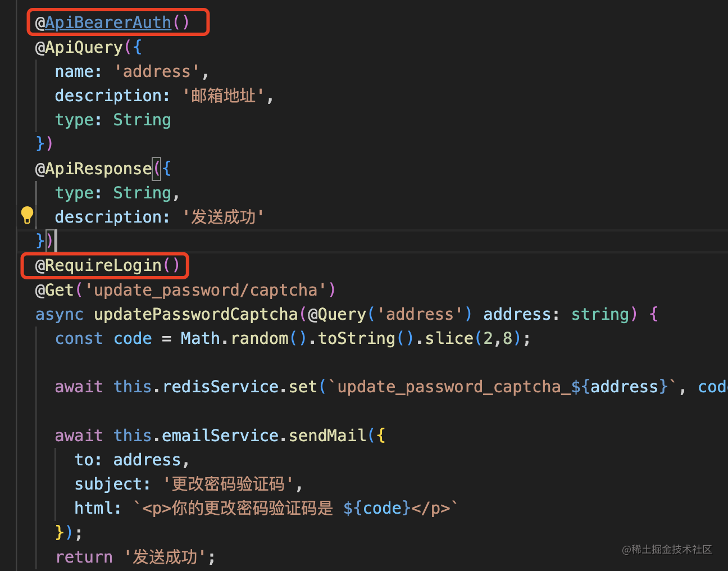Click the 'const' keyword before code
The height and width of the screenshot is (571, 728).
[79, 338]
